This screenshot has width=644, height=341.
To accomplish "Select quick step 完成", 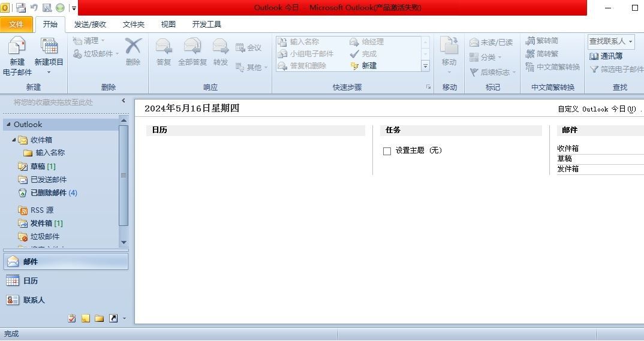I will coord(363,53).
